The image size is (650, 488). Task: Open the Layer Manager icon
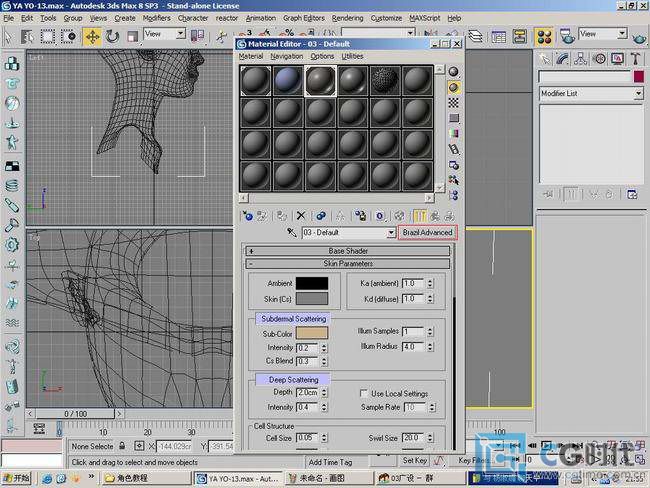coord(476,36)
